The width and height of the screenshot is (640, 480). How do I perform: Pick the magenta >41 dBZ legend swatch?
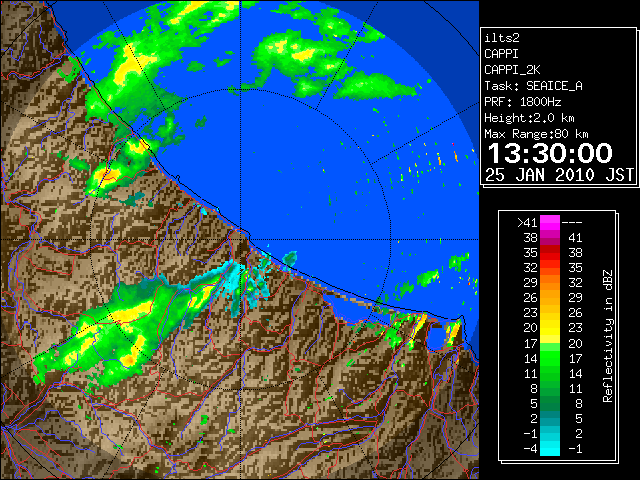pyautogui.click(x=550, y=223)
